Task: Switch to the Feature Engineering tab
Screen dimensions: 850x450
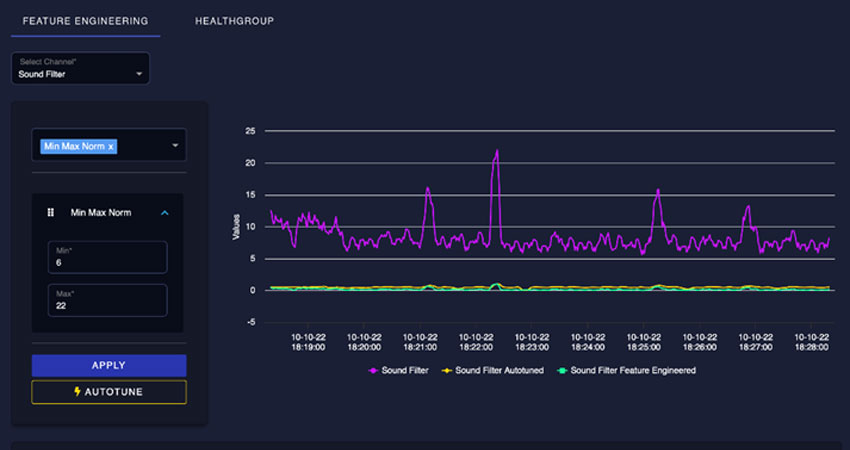Action: [85, 21]
